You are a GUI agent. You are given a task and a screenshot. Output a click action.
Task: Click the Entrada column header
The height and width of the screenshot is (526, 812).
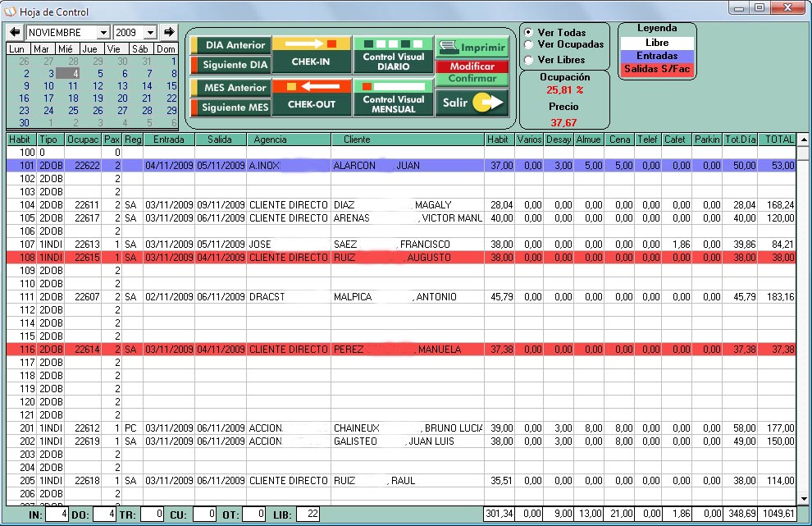169,140
